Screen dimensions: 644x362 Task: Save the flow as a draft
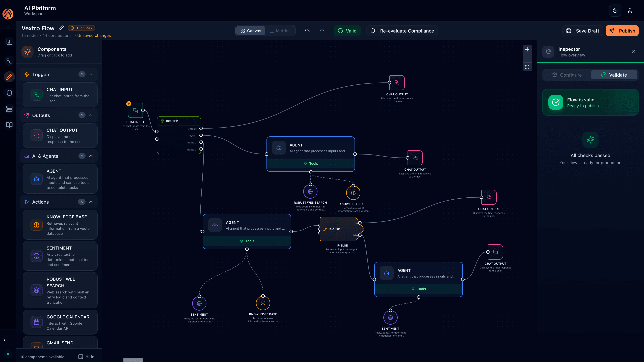[582, 31]
